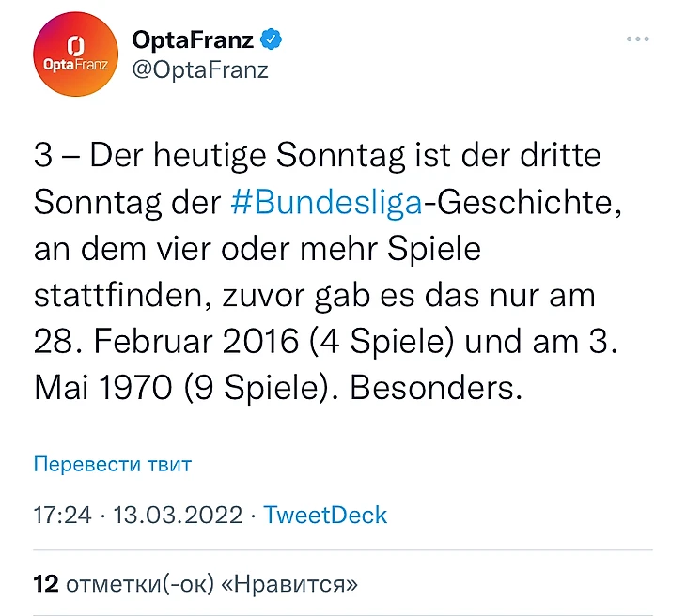Viewport: 686px width, 616px height.
Task: Click the @OptaFranz handle
Action: tap(199, 69)
